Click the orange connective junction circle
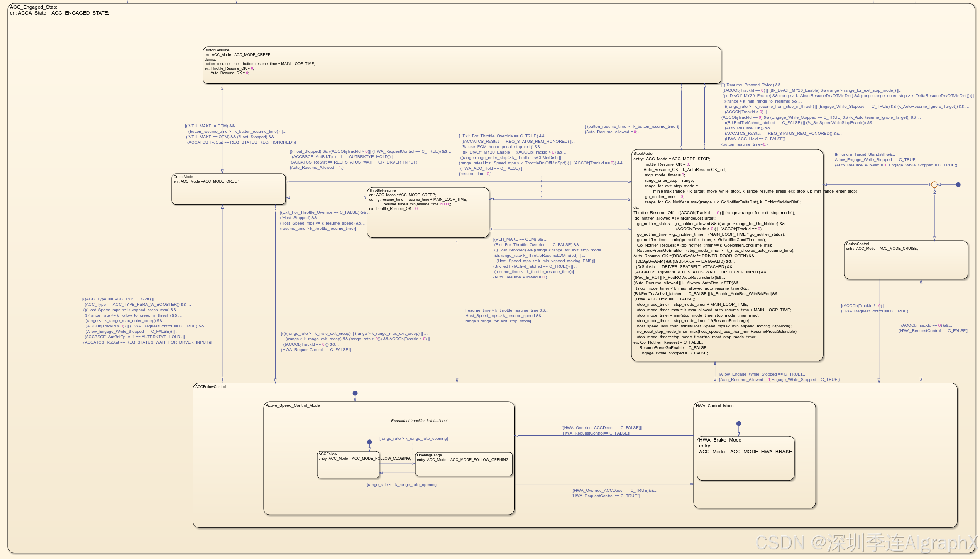This screenshot has width=980, height=559. [x=934, y=185]
